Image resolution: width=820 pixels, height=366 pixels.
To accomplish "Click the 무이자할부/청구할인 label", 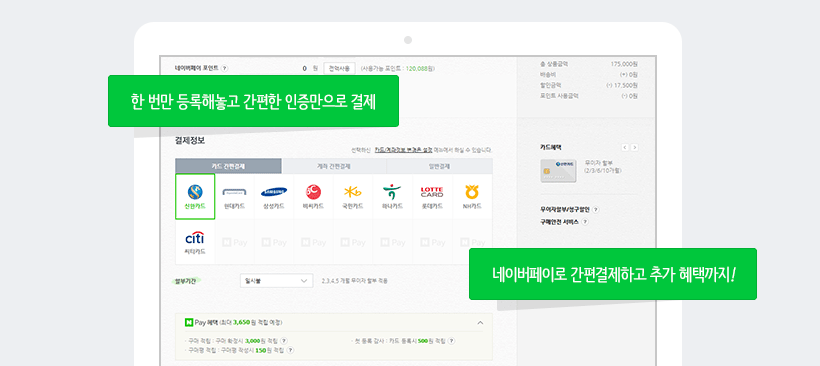I will [565, 210].
